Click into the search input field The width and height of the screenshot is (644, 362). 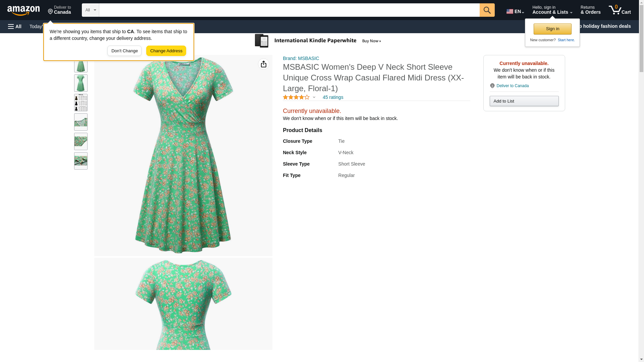click(x=288, y=10)
